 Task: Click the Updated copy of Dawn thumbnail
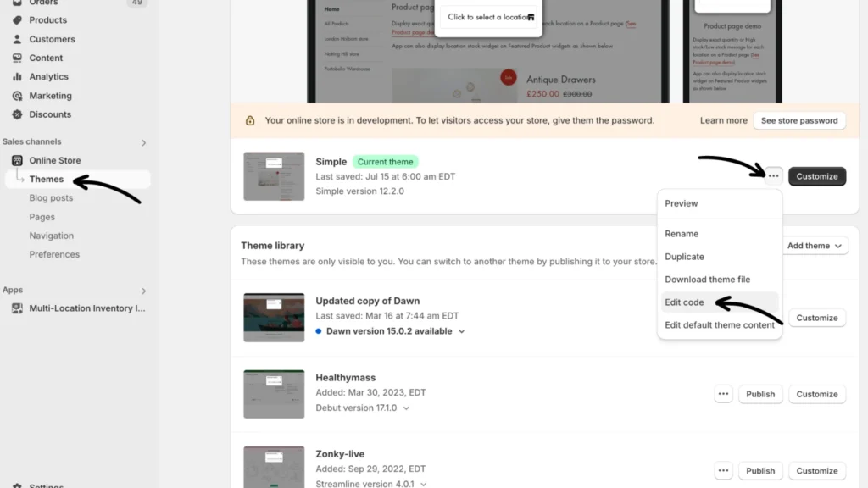(274, 318)
